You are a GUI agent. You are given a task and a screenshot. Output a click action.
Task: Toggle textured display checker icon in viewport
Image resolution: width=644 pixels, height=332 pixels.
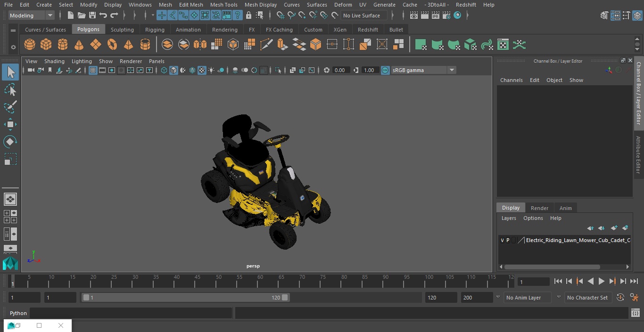point(202,70)
